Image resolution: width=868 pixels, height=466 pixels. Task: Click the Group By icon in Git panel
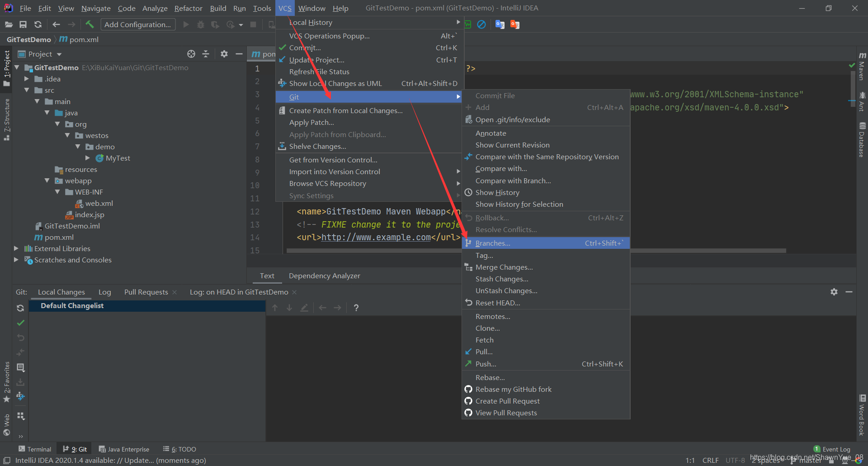click(x=20, y=416)
